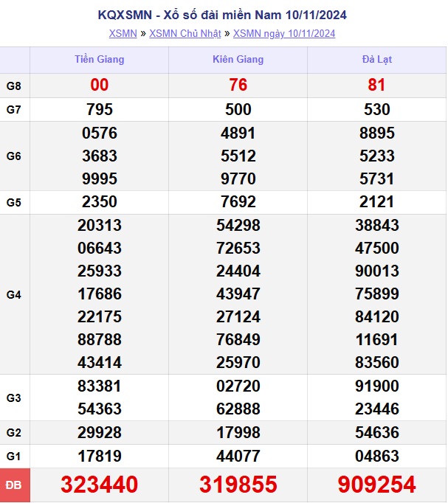Click the red G8 result 00
This screenshot has height=503, width=448.
click(x=100, y=86)
